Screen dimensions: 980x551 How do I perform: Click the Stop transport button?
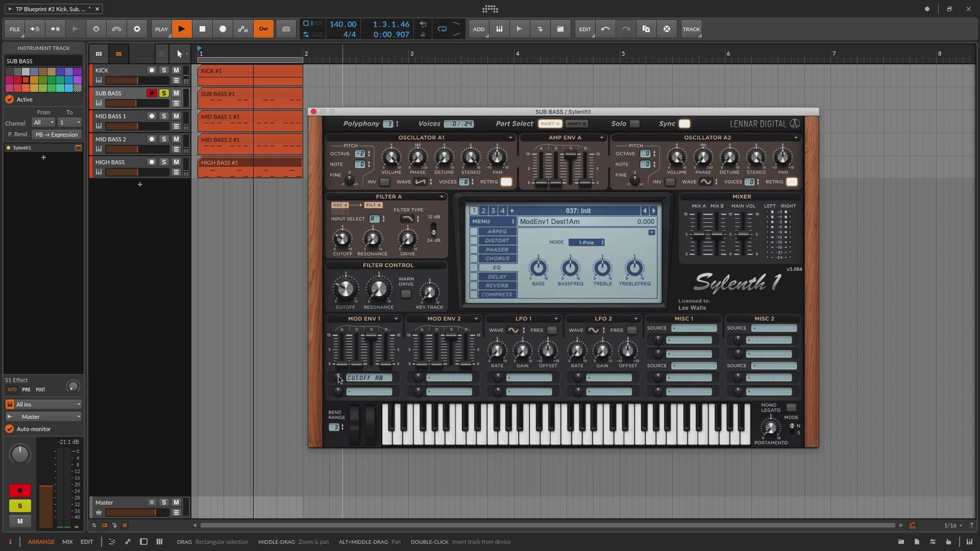(202, 29)
